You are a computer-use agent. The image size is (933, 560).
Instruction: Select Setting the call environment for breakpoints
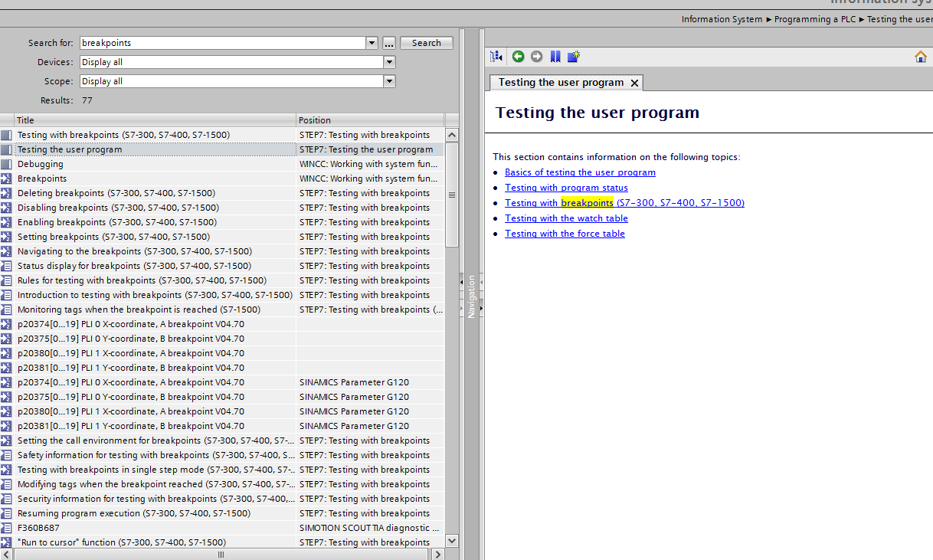point(222,440)
